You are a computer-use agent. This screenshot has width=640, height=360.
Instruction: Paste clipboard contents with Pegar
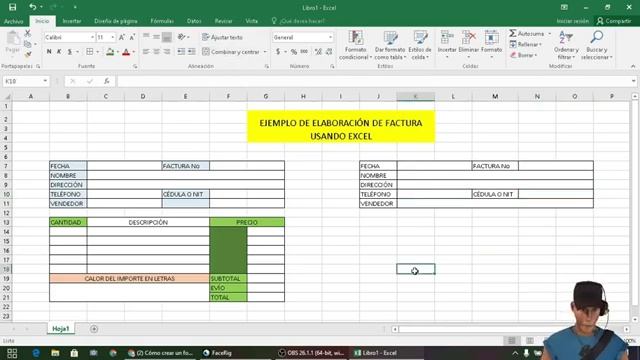tap(13, 42)
